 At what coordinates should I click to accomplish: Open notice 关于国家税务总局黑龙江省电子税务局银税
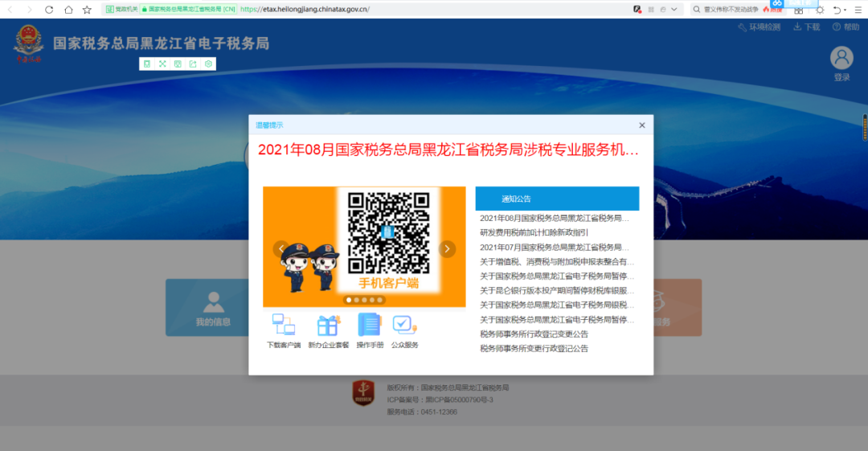coord(557,305)
